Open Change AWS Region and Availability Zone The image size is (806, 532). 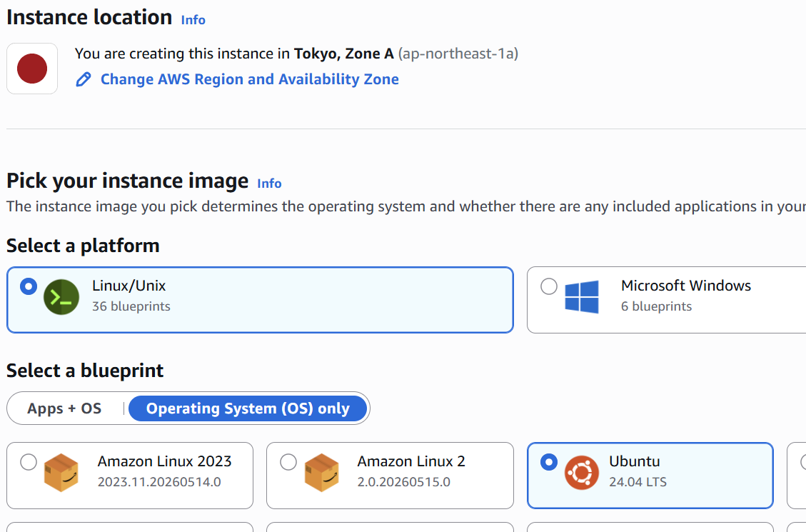[249, 79]
